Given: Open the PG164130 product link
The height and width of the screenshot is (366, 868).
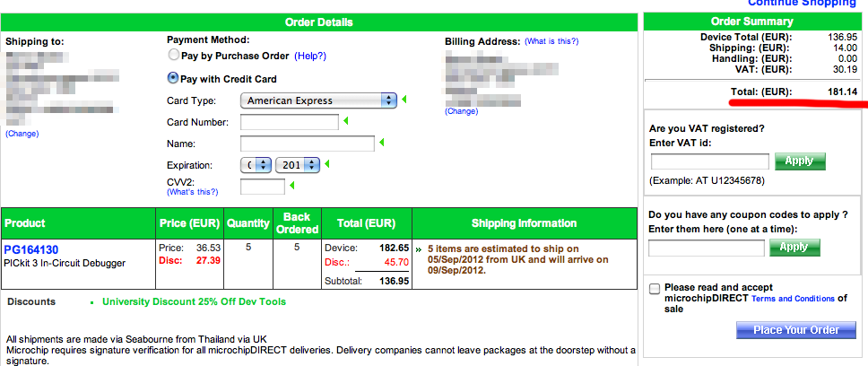Looking at the screenshot, I should 30,249.
